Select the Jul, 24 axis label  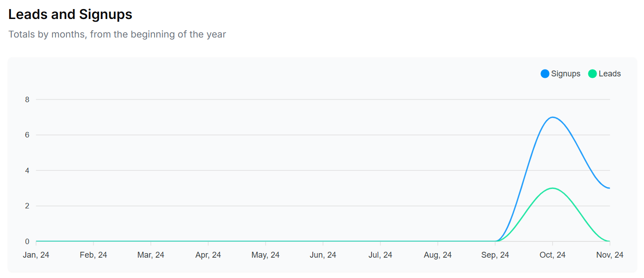[x=381, y=255]
